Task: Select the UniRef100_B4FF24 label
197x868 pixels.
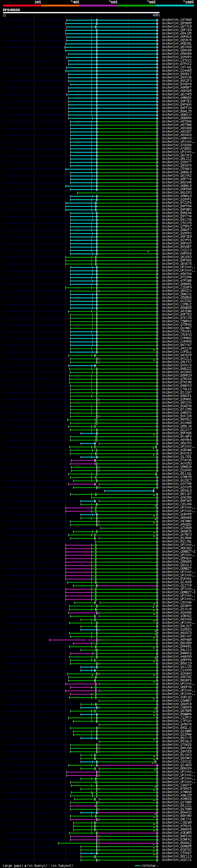Action: 176,108
